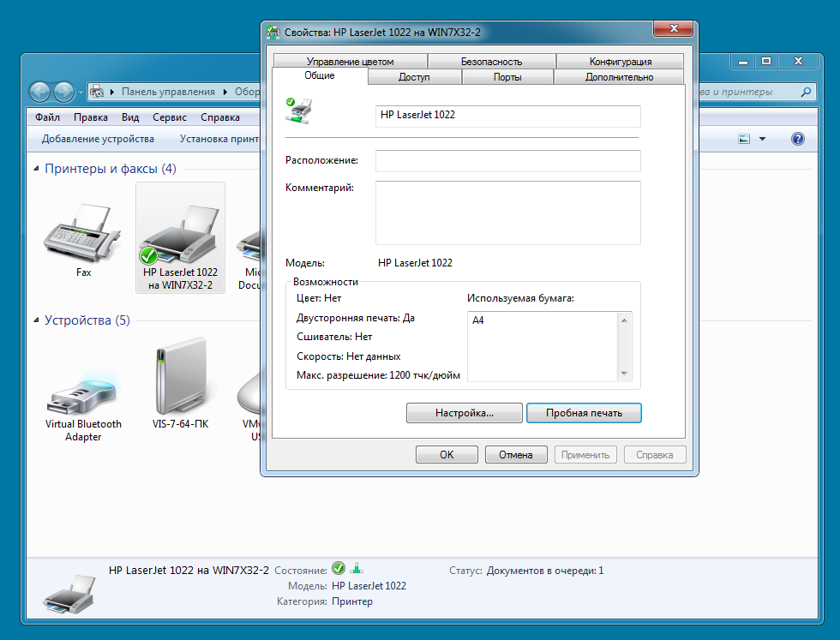This screenshot has height=640, width=840.
Task: Click the search magnifier icon
Action: click(x=806, y=93)
